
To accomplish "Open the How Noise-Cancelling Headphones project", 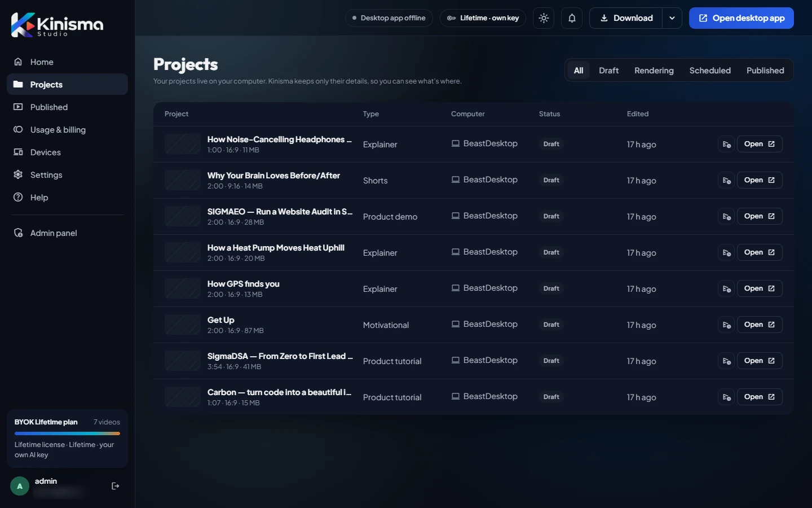I will tap(760, 144).
